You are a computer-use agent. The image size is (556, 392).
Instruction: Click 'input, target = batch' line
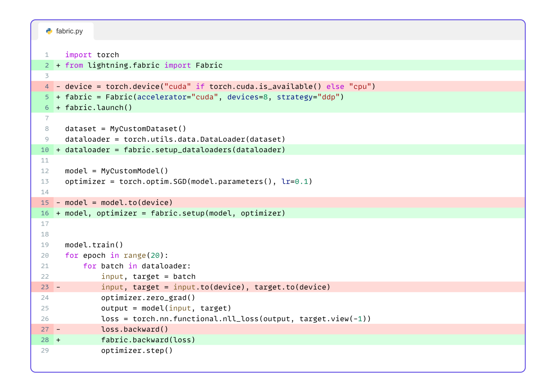click(148, 277)
